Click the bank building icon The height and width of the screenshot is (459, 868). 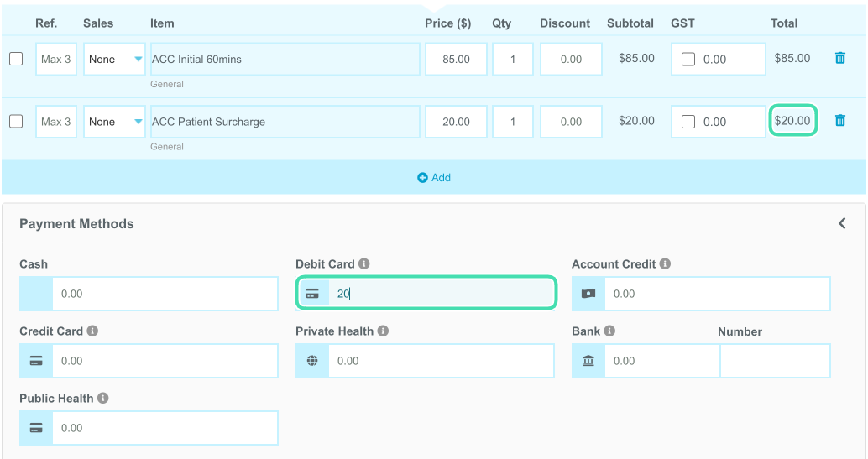tap(588, 361)
